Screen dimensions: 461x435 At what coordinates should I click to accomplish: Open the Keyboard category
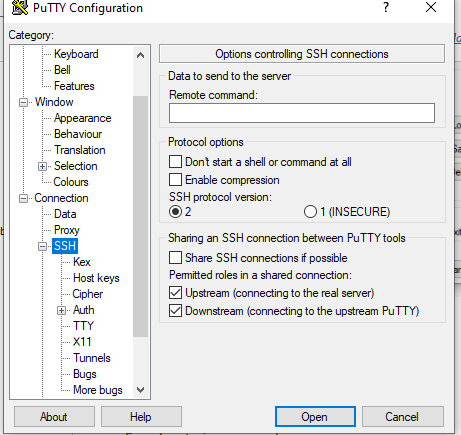pyautogui.click(x=76, y=54)
